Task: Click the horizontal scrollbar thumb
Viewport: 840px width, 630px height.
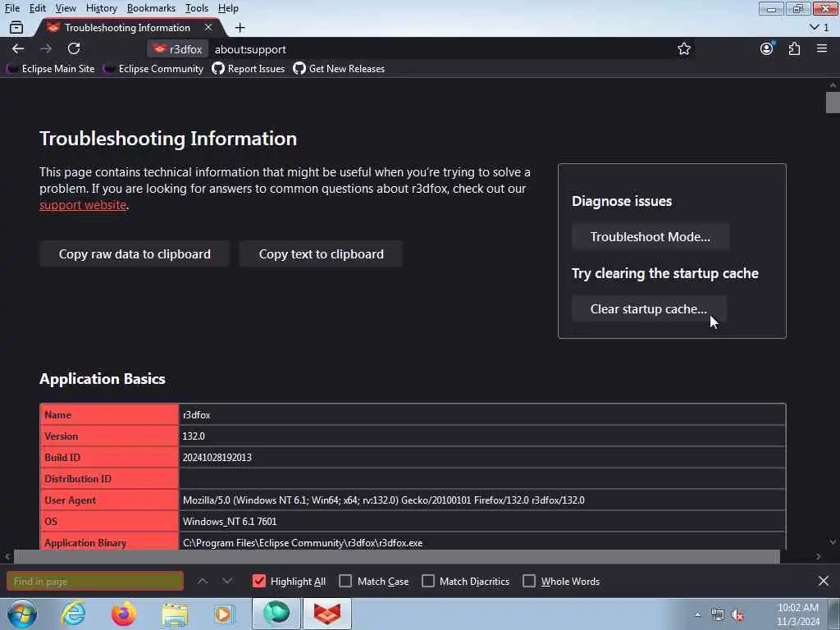Action: 396,557
